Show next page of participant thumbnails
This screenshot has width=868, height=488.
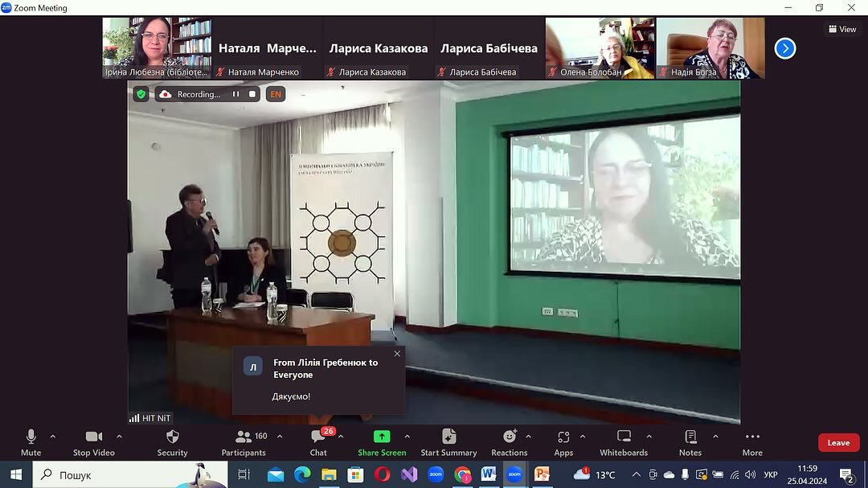click(x=785, y=48)
